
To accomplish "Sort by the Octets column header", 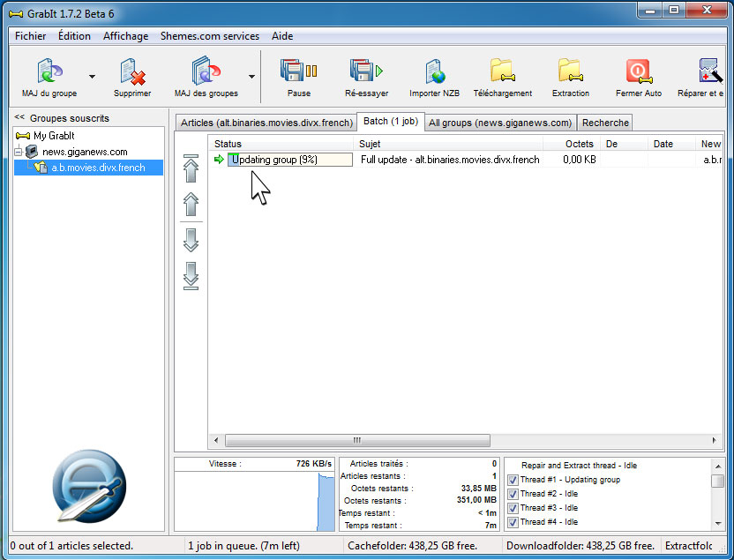I will coord(572,144).
